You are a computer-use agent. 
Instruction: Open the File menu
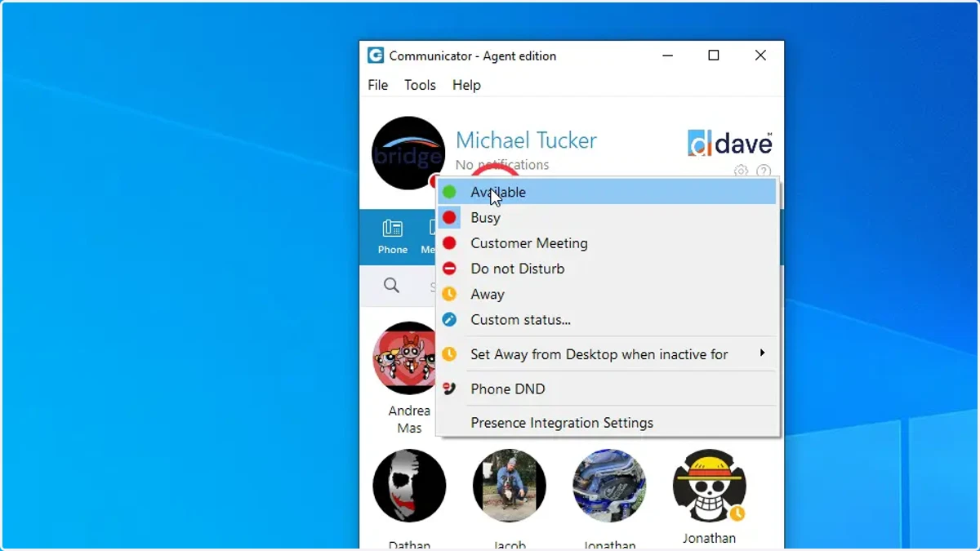pyautogui.click(x=377, y=85)
